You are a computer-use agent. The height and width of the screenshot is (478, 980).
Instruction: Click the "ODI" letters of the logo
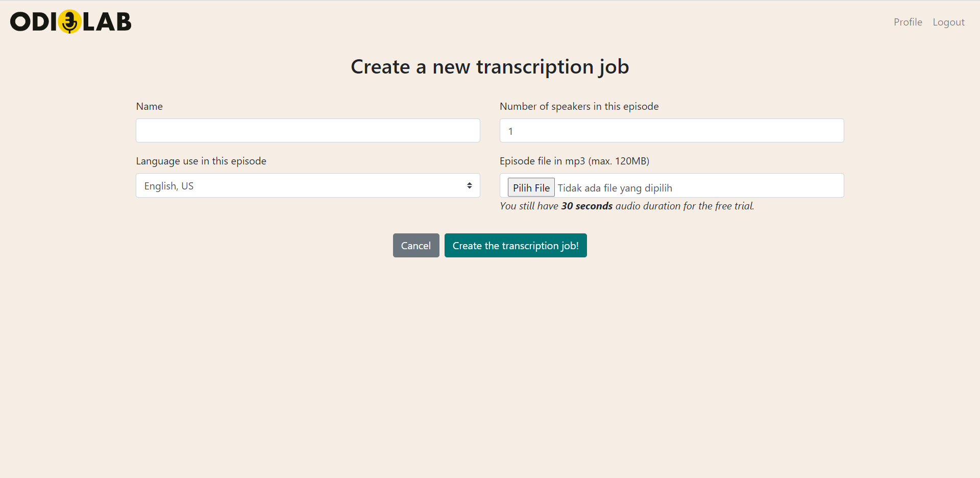point(33,22)
